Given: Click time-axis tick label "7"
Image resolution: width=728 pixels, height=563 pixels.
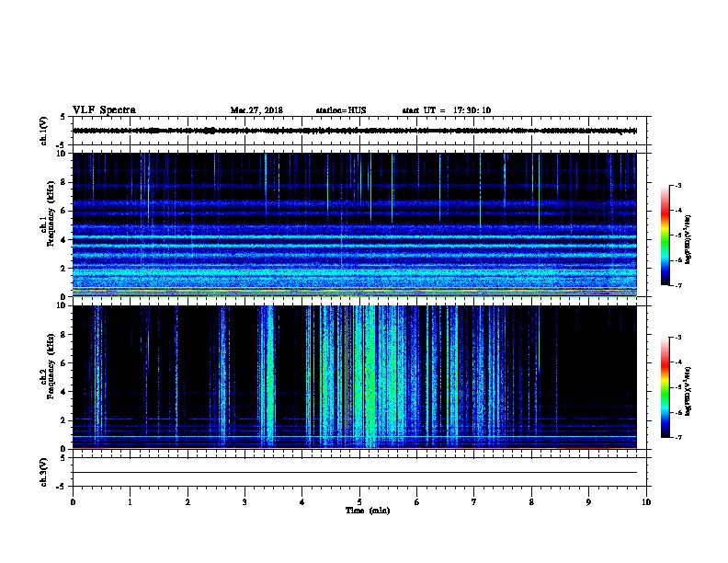Looking at the screenshot, I should point(474,502).
